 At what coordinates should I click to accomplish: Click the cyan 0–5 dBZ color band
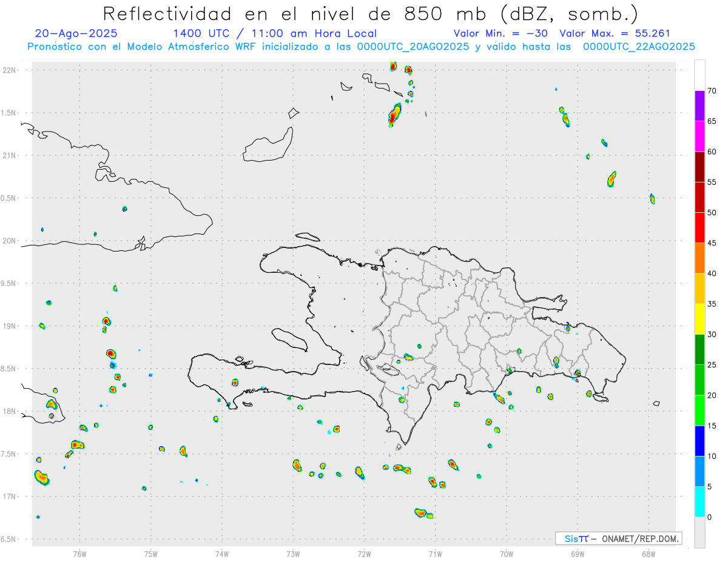tap(699, 502)
